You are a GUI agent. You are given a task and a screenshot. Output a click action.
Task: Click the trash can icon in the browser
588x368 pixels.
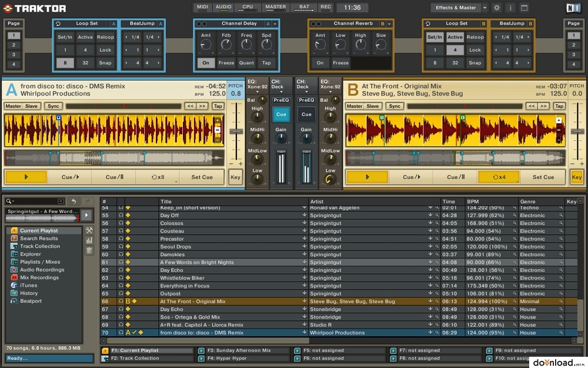(89, 250)
